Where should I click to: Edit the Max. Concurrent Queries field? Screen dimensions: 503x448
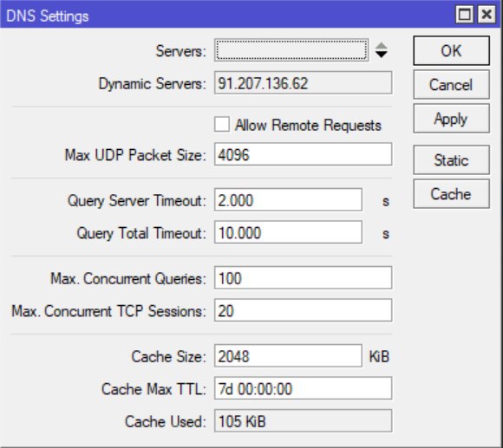(x=304, y=278)
